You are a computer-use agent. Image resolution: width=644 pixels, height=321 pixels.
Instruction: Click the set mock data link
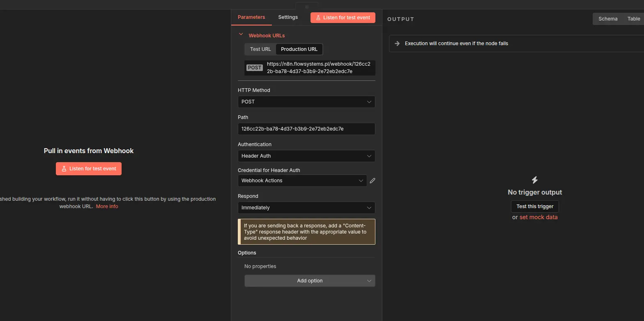538,217
